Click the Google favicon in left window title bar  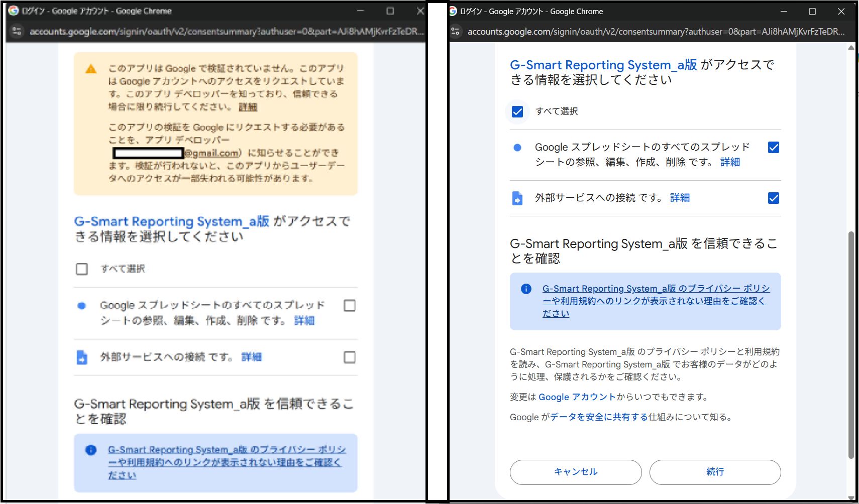pos(14,11)
